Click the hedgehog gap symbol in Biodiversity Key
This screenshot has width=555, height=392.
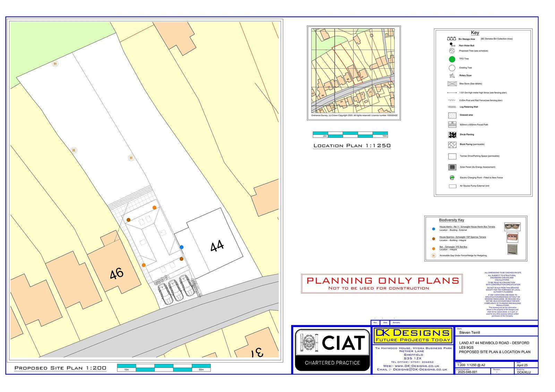tap(433, 256)
